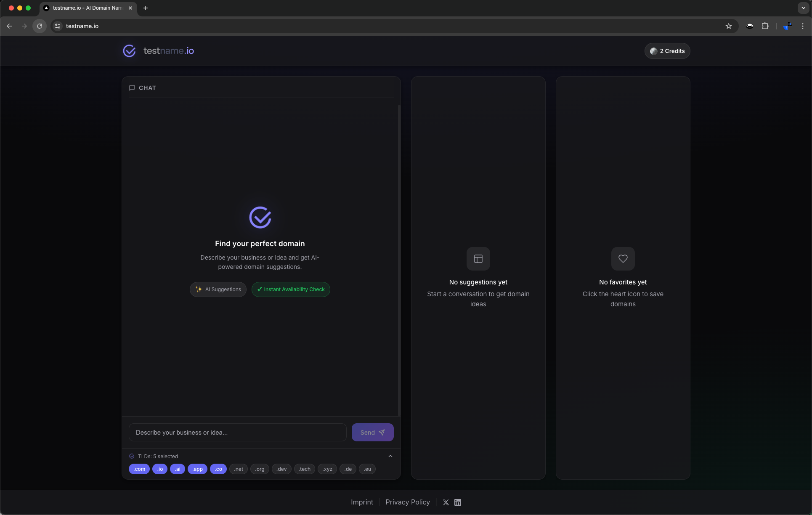Toggle the .net TLD chip

(239, 469)
